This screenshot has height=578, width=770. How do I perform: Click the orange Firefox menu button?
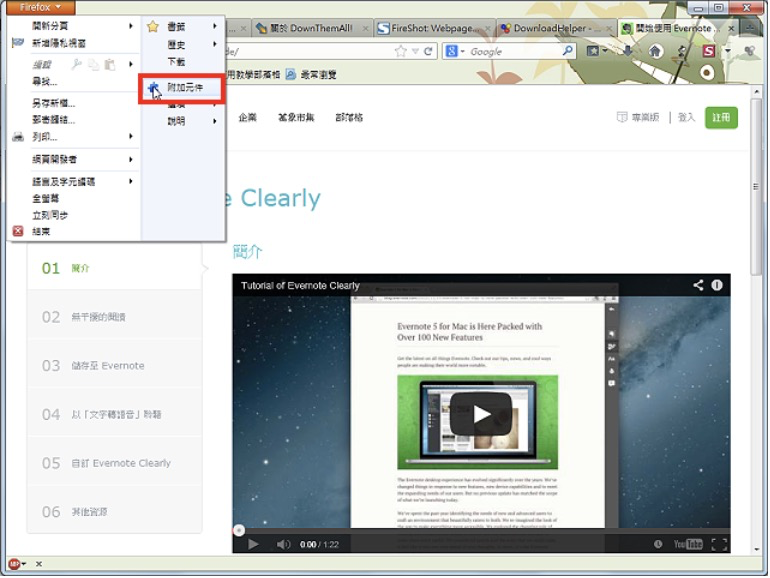(x=41, y=7)
